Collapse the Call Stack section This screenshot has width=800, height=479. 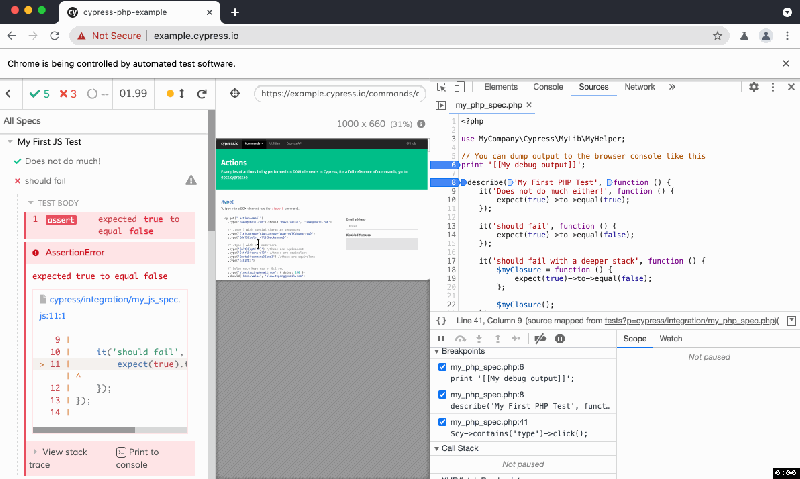pos(437,448)
